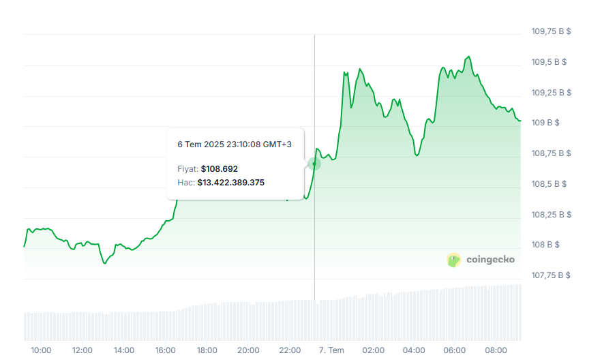The width and height of the screenshot is (602, 364).
Task: Click the '10:00' time axis label
Action: coord(41,350)
